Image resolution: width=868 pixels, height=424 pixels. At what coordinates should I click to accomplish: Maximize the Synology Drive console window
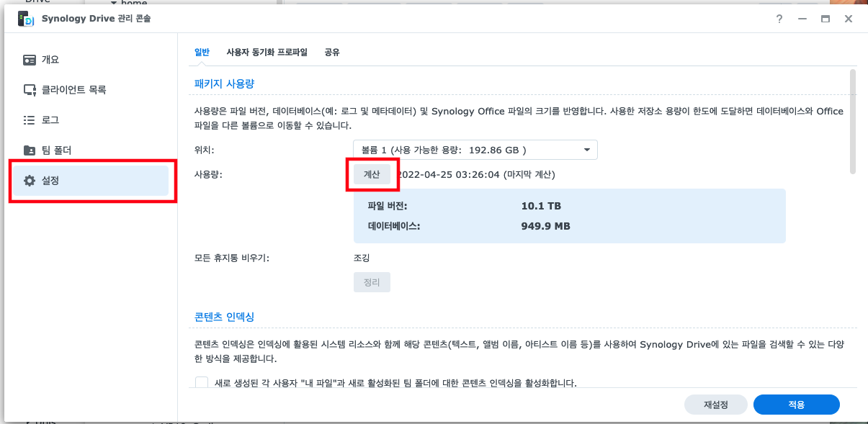[x=826, y=19]
